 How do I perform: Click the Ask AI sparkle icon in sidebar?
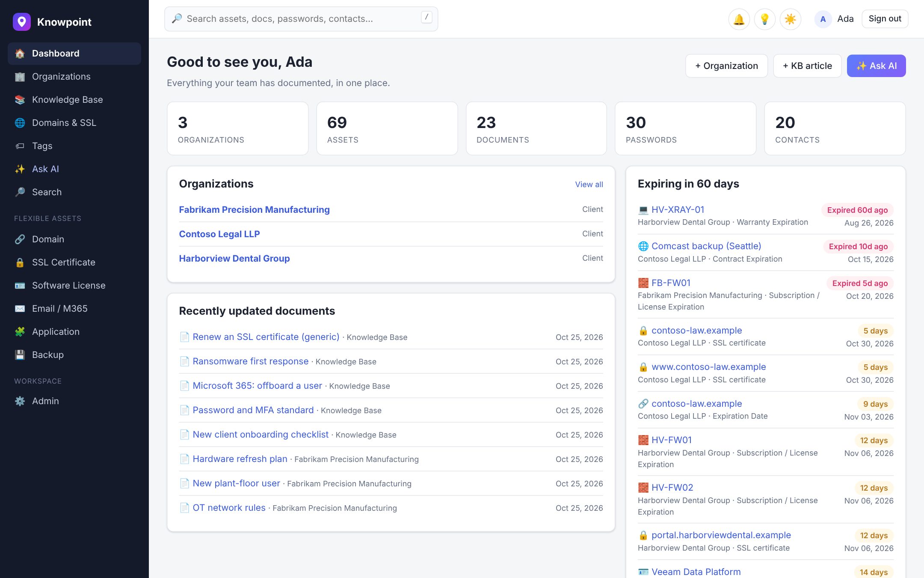(20, 169)
